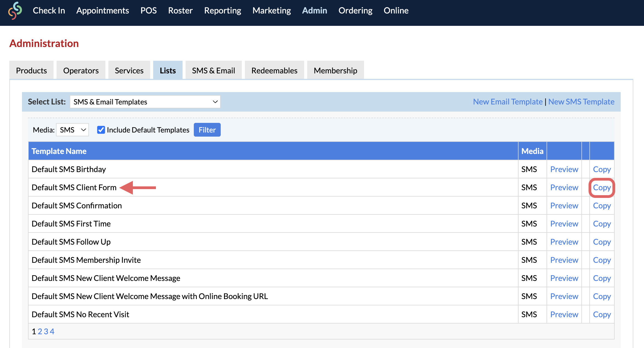
Task: Click the New Email Template link
Action: (x=507, y=101)
